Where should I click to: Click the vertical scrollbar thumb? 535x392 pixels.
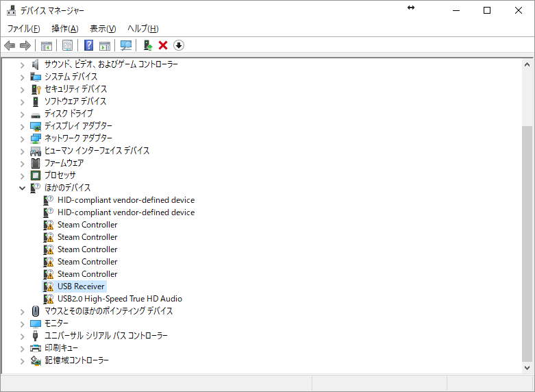527,243
